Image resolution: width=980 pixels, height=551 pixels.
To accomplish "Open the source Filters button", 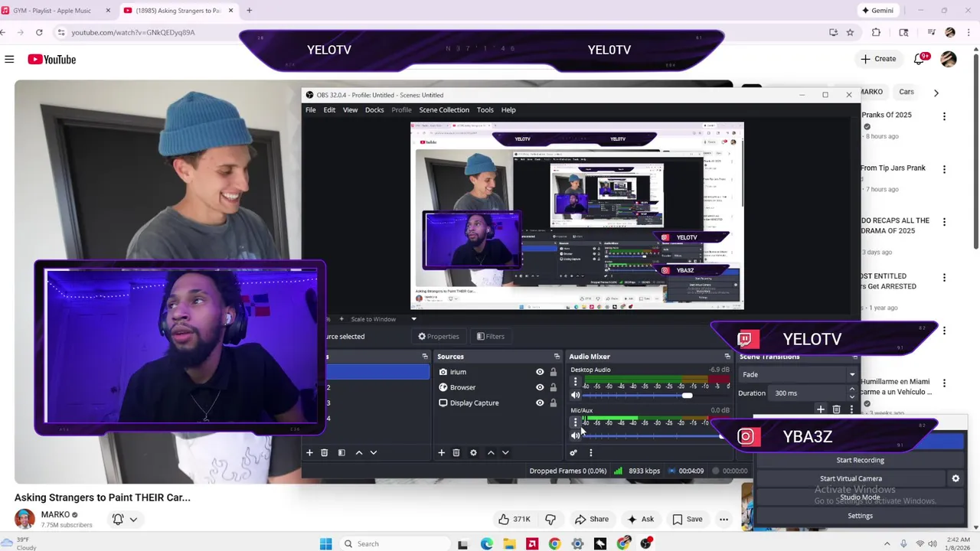I will click(490, 336).
